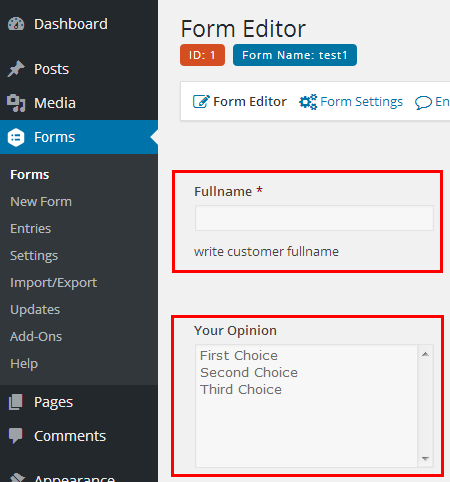Viewport: 450px width, 482px height.
Task: Click the Pages stacked-sheets icon
Action: [x=16, y=402]
